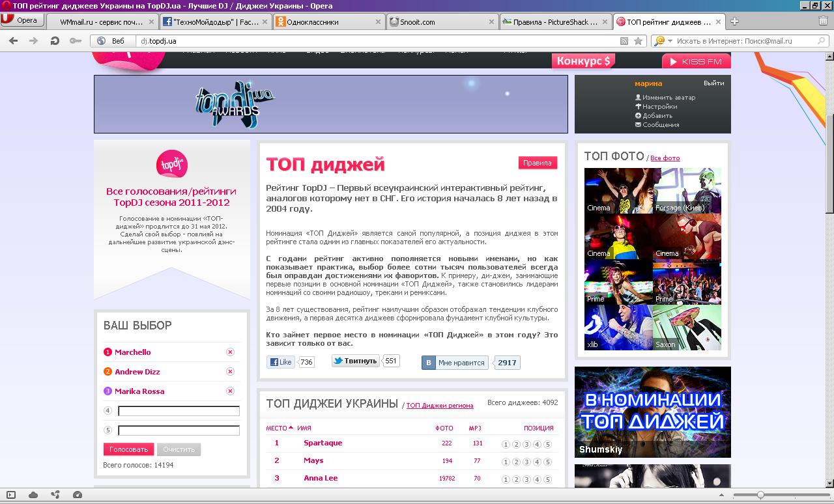Select position 2 for Mays
Viewport: 834px width, 504px height.
[x=516, y=462]
